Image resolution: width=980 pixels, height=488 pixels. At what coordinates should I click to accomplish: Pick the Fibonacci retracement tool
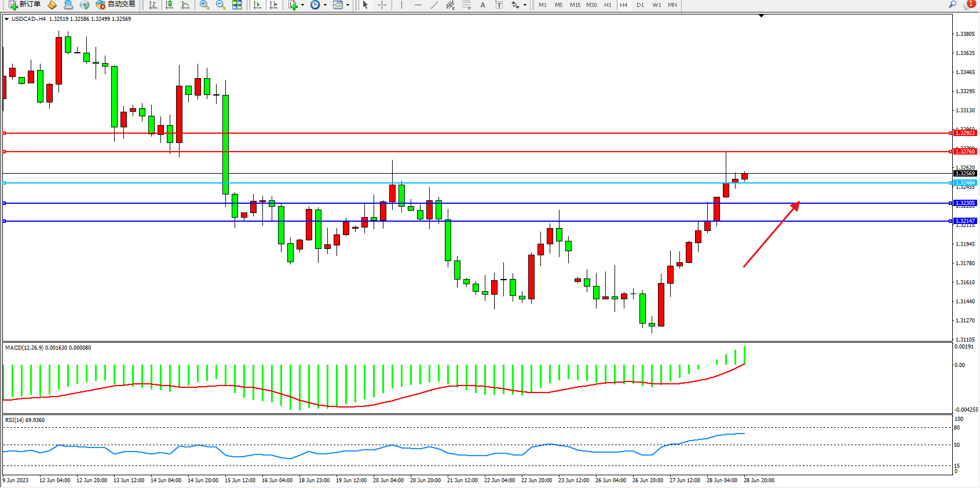coord(467,5)
